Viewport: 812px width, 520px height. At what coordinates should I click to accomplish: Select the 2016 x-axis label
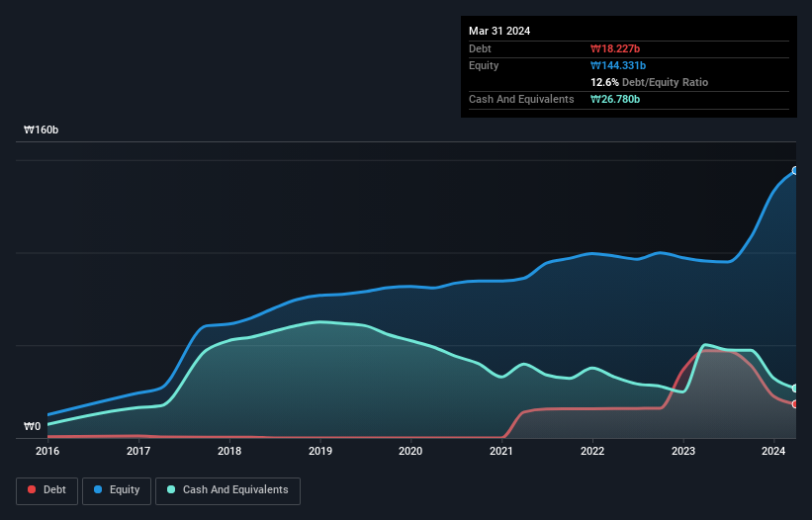pos(47,451)
